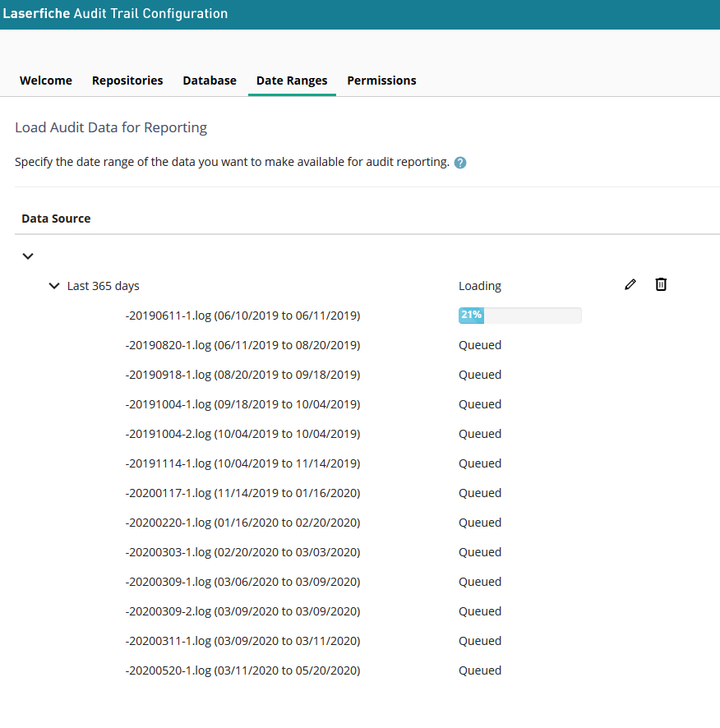
Task: Select the -20190611-1.log entry
Action: click(242, 316)
